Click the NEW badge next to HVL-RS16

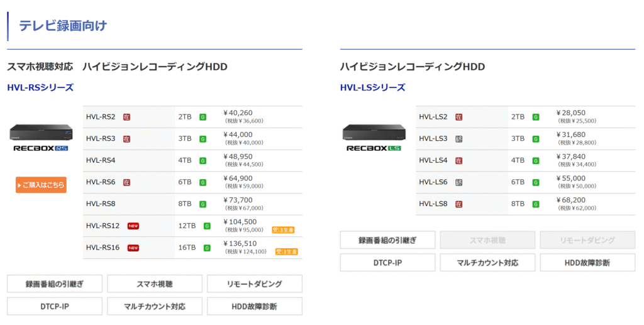click(x=133, y=248)
